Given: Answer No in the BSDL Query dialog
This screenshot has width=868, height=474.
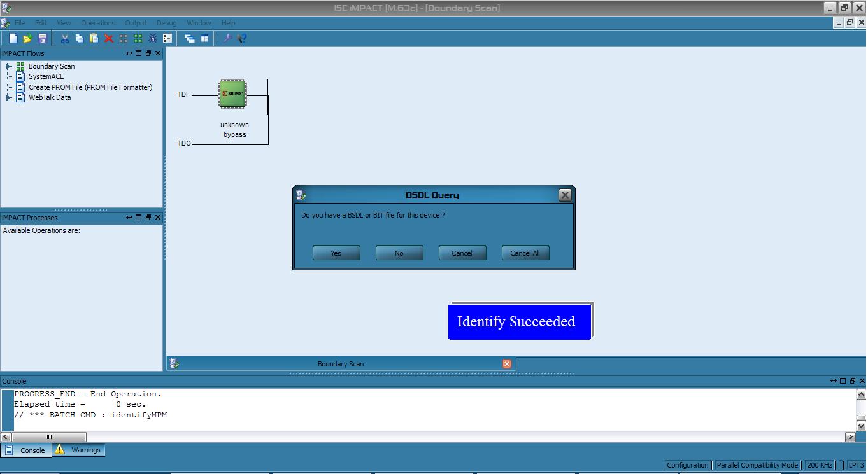Looking at the screenshot, I should click(x=399, y=253).
